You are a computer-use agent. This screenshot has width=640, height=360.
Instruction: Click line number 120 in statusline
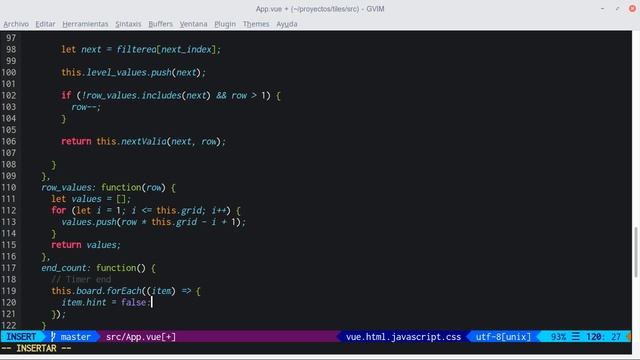point(593,337)
